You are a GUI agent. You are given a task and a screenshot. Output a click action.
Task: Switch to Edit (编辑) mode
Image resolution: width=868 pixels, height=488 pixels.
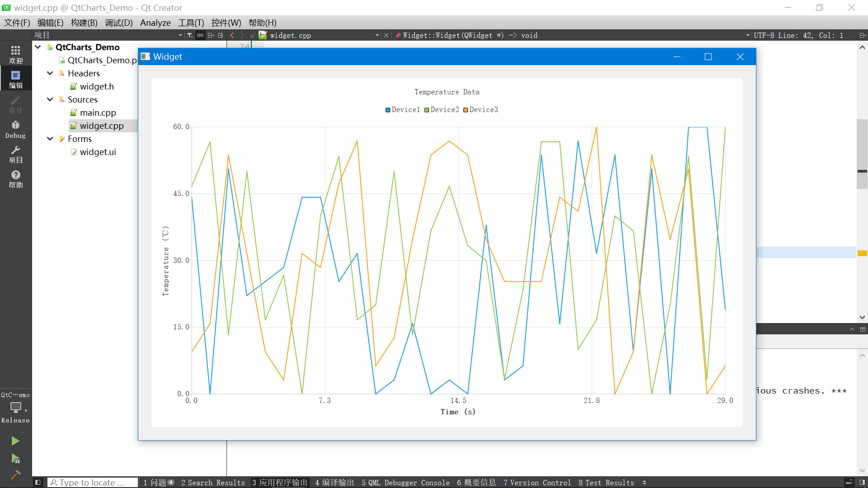15,79
